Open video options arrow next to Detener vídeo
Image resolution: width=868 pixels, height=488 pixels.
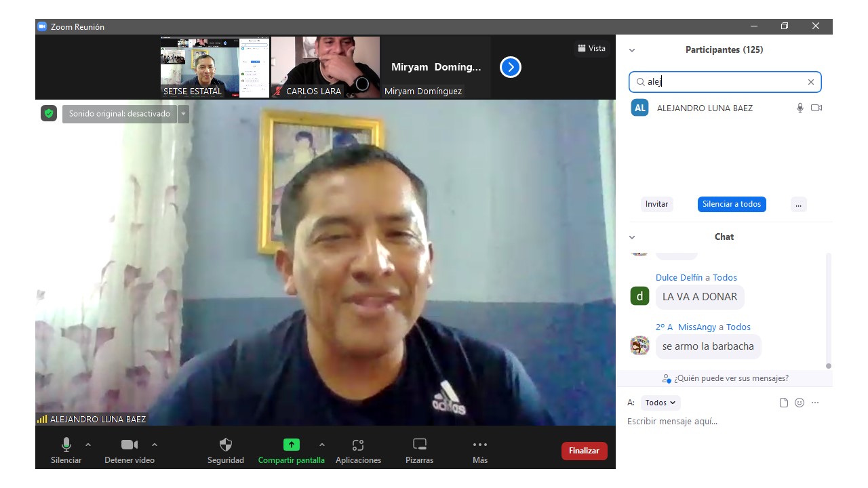pyautogui.click(x=155, y=445)
